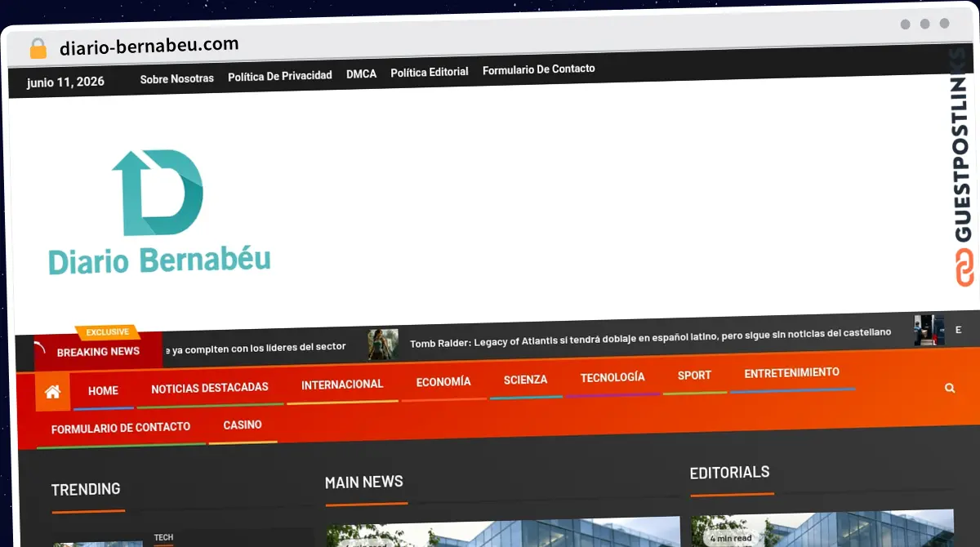Click the junio 11, 2026 date text
The image size is (980, 547).
(x=65, y=82)
